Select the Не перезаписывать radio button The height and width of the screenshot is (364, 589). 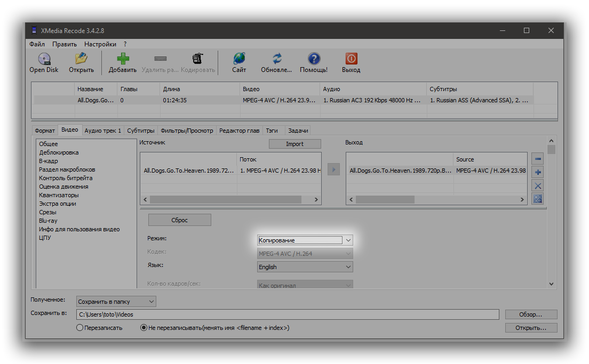tap(144, 328)
